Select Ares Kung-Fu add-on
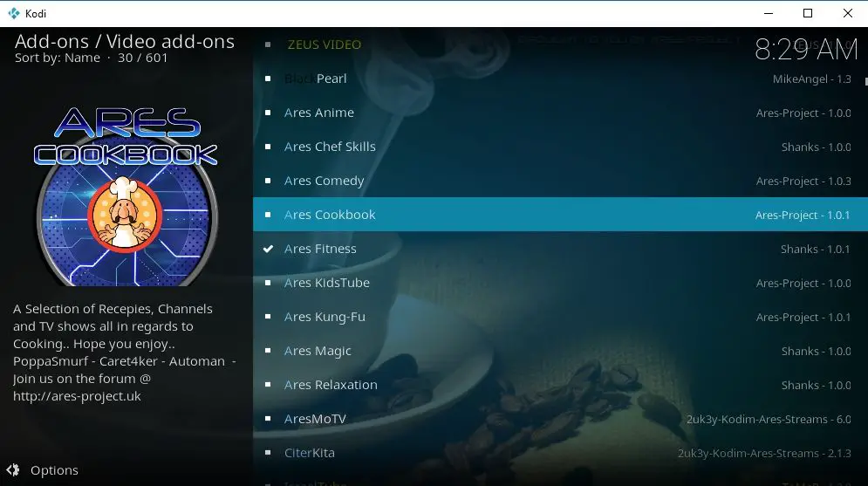This screenshot has height=486, width=868. tap(560, 317)
